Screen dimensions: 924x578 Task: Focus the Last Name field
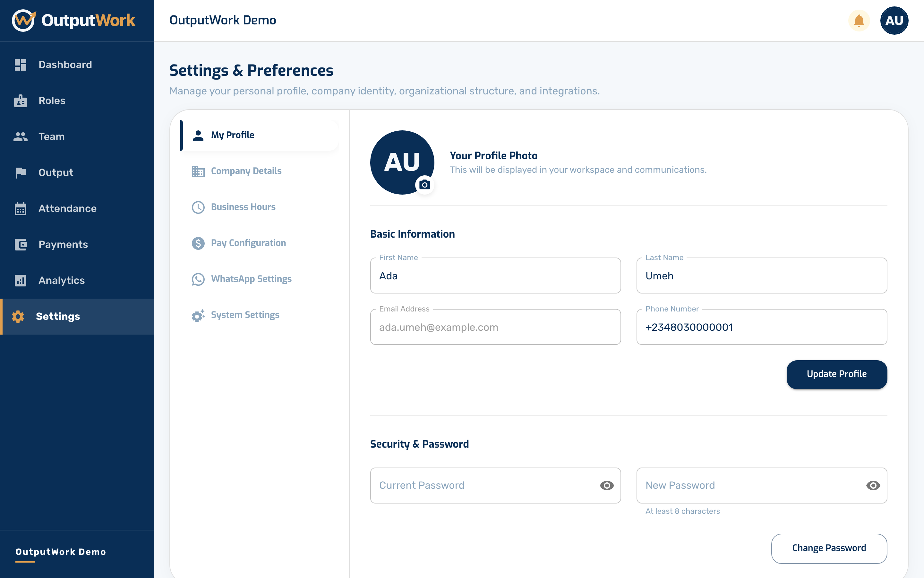[x=762, y=276]
